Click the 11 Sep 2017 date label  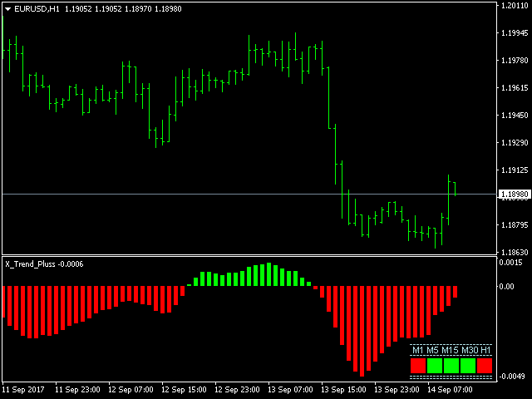pos(23,390)
